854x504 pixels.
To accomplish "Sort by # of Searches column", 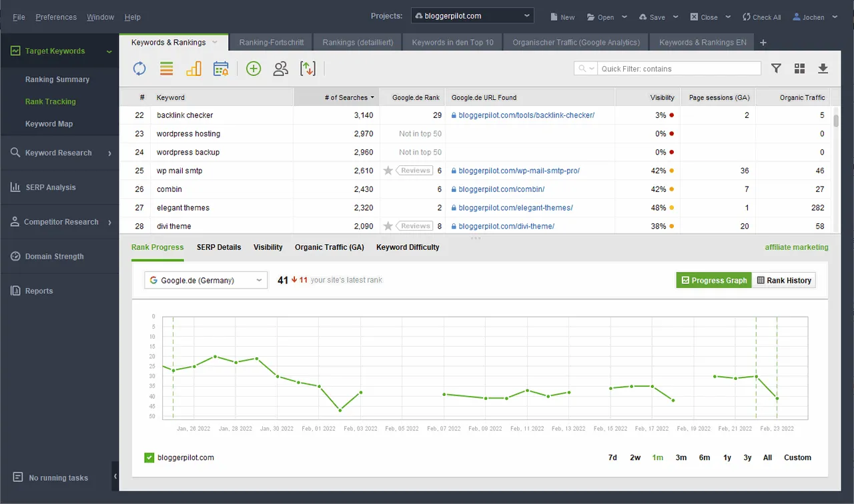I will (336, 97).
